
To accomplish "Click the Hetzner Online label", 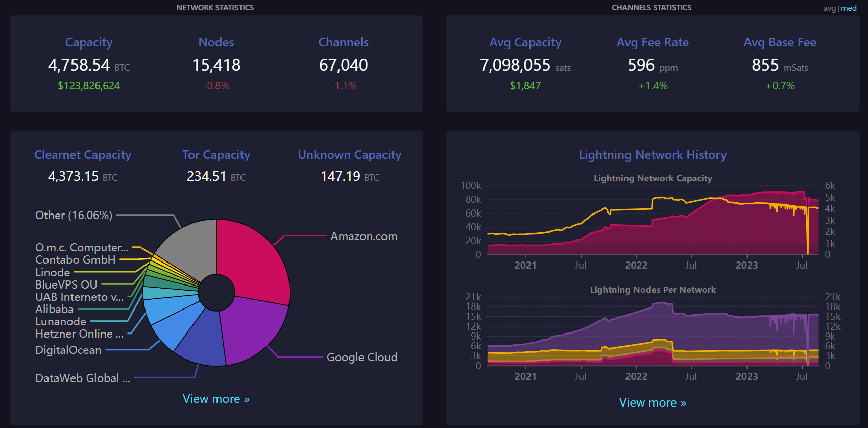I will [x=79, y=334].
